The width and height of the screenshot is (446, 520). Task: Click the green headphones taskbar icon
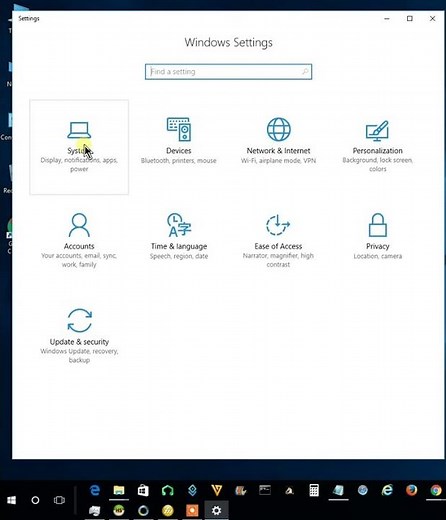(168, 490)
